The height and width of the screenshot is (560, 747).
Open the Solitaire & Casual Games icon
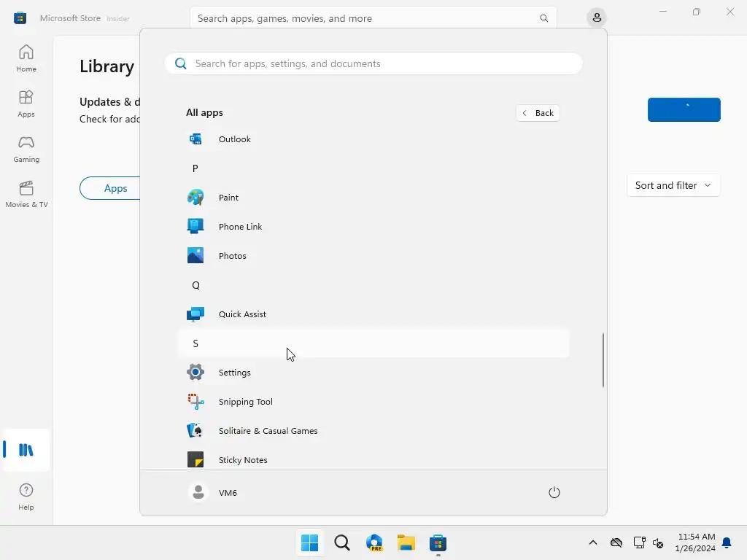point(196,430)
